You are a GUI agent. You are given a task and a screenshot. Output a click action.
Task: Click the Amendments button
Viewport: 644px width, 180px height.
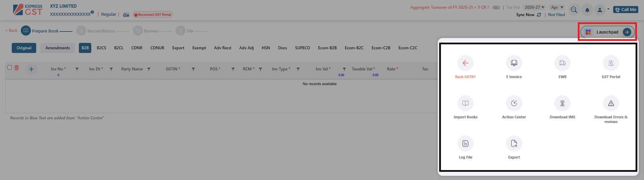(x=58, y=48)
